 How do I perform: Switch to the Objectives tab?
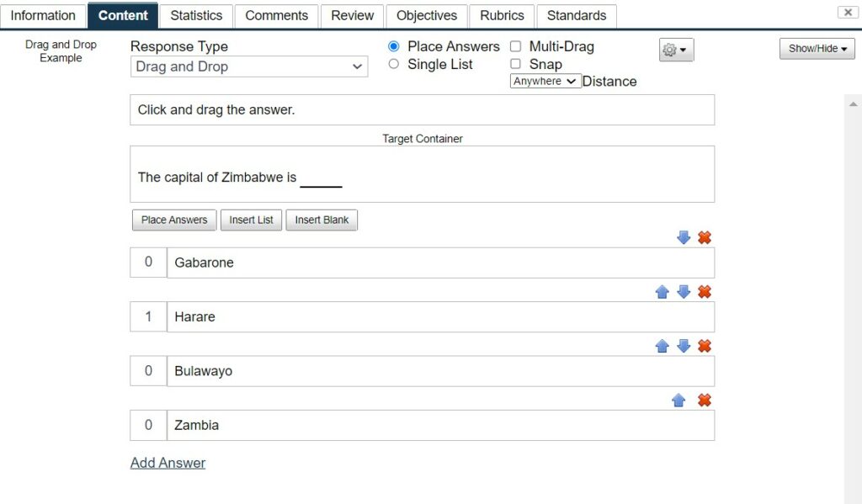[x=427, y=15]
